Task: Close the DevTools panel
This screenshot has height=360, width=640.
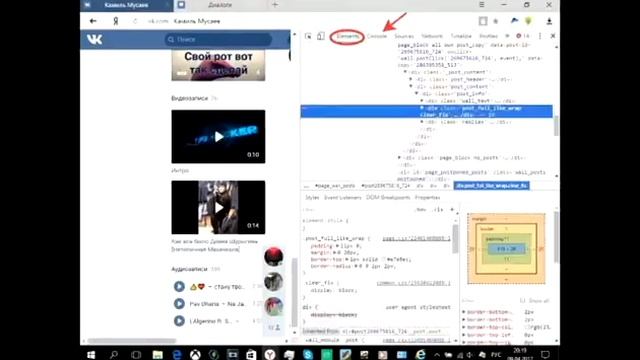Action: tap(553, 36)
